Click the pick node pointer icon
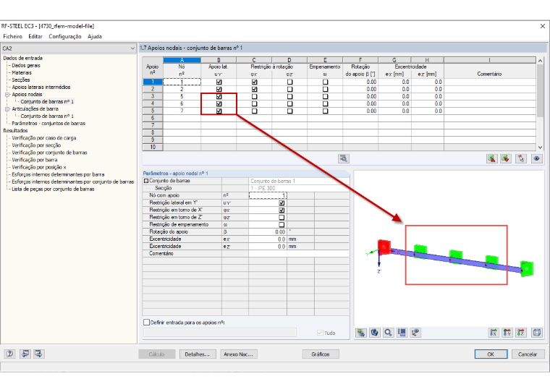The width and height of the screenshot is (550, 392). [x=521, y=158]
